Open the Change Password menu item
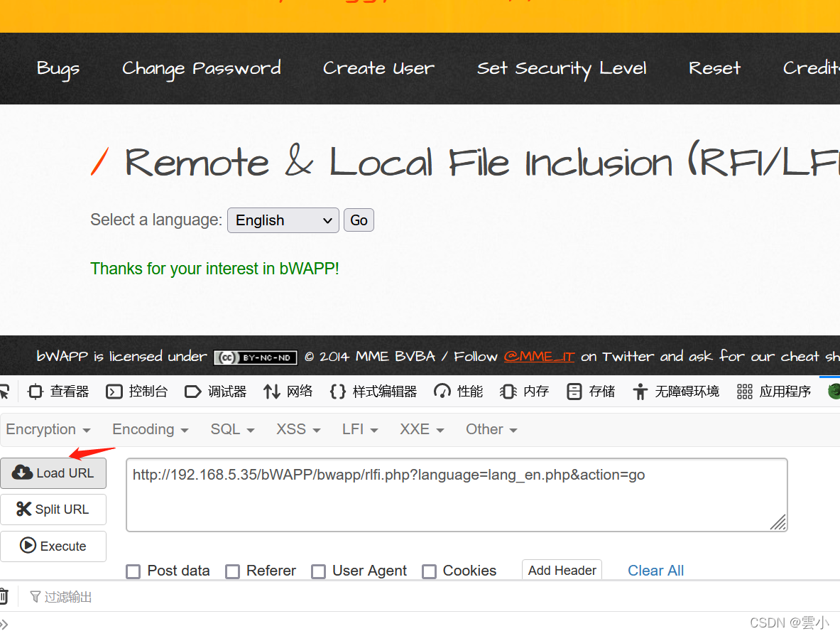Screen dimensions: 840x636 click(x=202, y=69)
